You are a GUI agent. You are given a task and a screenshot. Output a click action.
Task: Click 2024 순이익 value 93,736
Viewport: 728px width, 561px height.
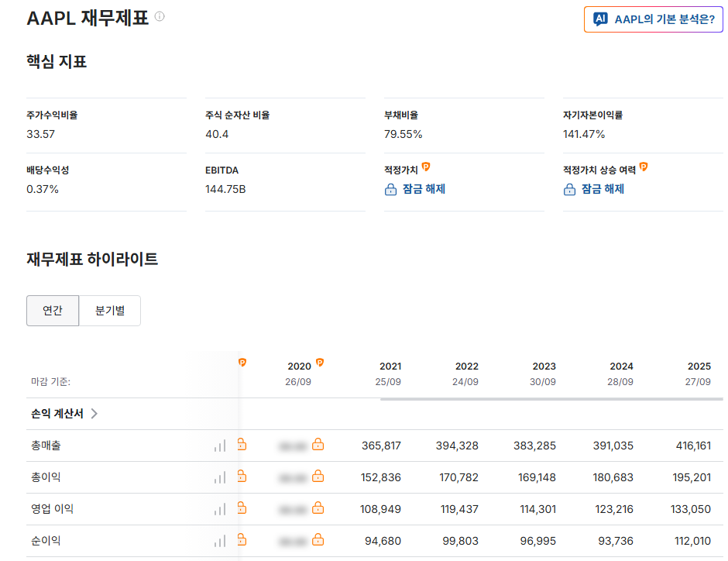(x=616, y=541)
